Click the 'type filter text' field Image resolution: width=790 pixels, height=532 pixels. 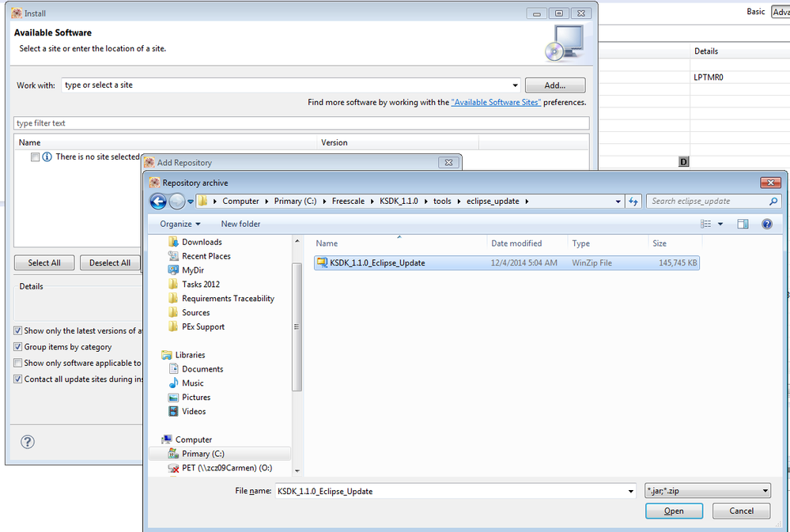click(301, 123)
